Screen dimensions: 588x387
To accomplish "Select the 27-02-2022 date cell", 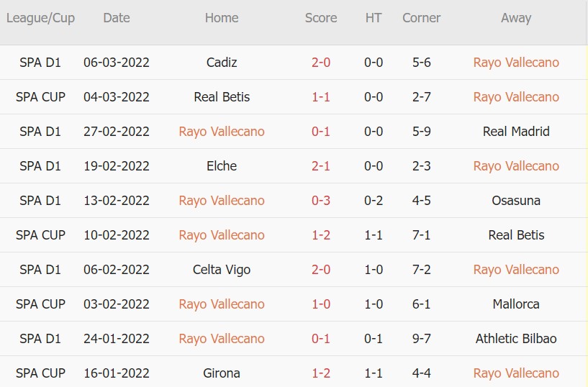I will [117, 132].
